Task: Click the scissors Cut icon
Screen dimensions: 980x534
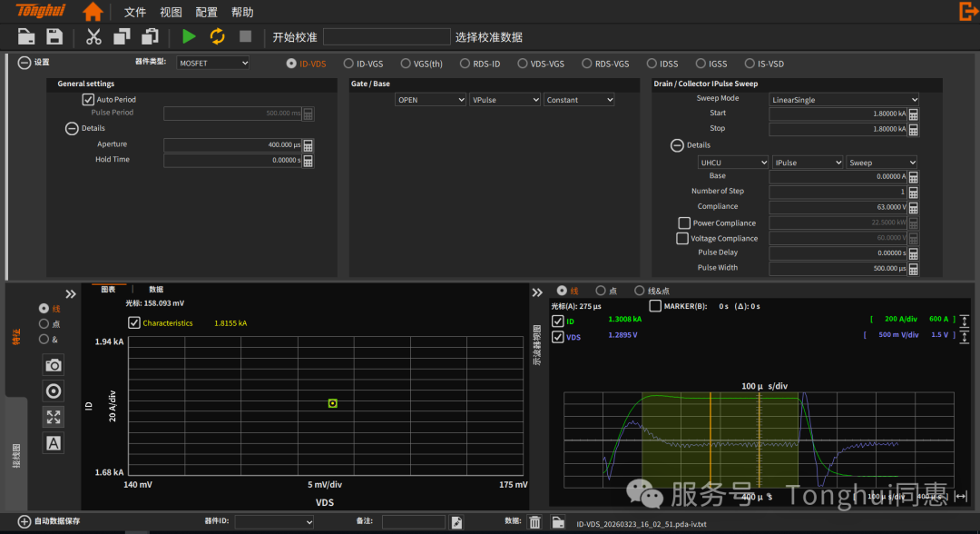Action: tap(93, 36)
